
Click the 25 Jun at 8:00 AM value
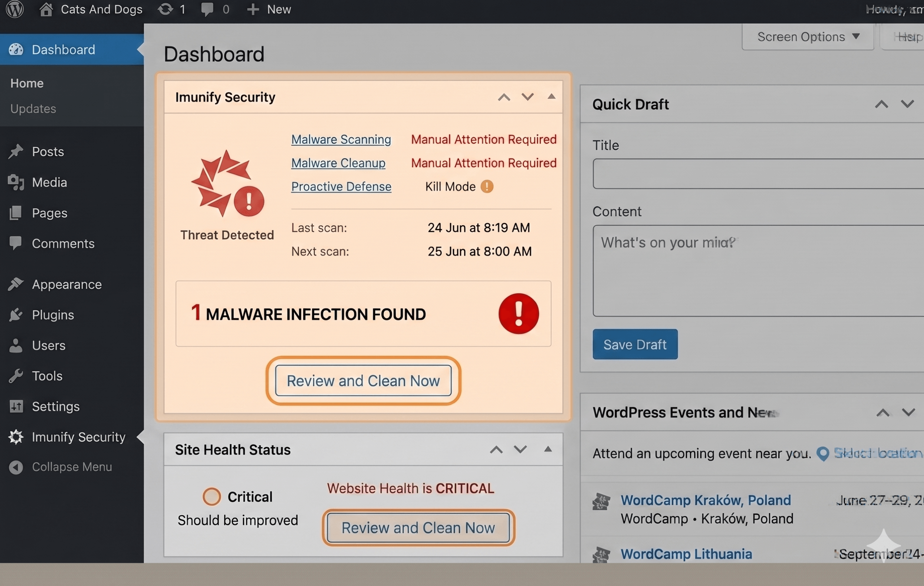point(480,251)
